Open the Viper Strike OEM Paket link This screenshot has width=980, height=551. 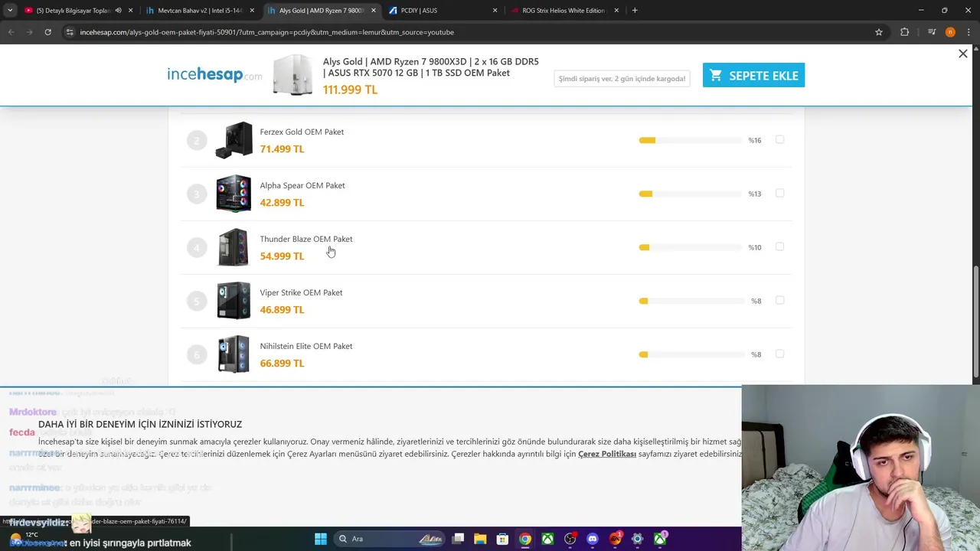301,292
